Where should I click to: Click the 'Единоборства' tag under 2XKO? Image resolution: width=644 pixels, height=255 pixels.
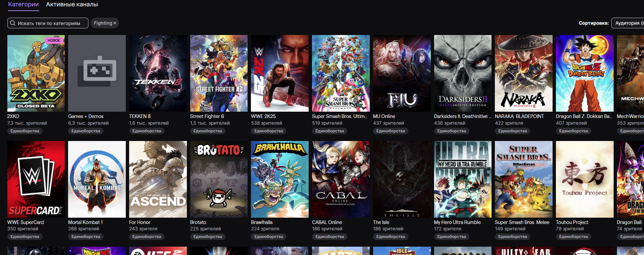[x=25, y=131]
